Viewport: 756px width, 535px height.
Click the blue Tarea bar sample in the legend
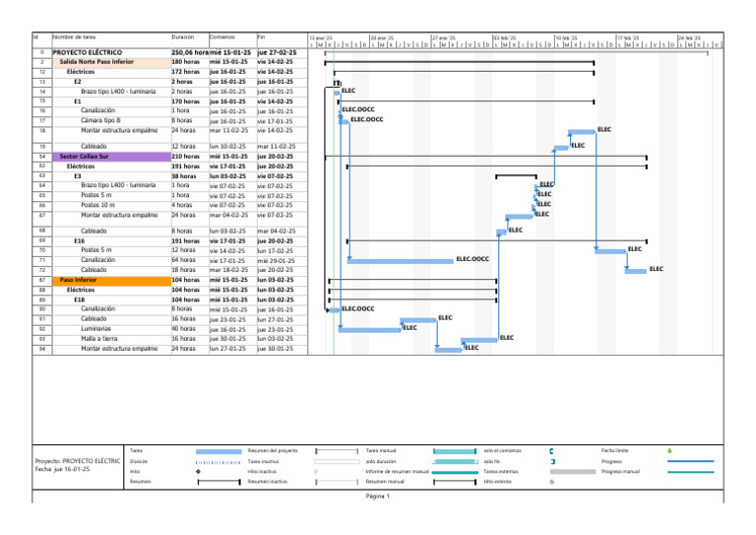219,451
